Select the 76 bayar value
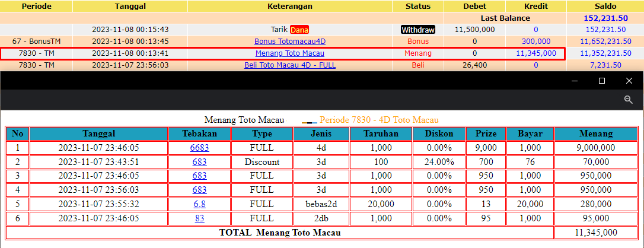Image resolution: width=644 pixels, height=248 pixels. [530, 162]
